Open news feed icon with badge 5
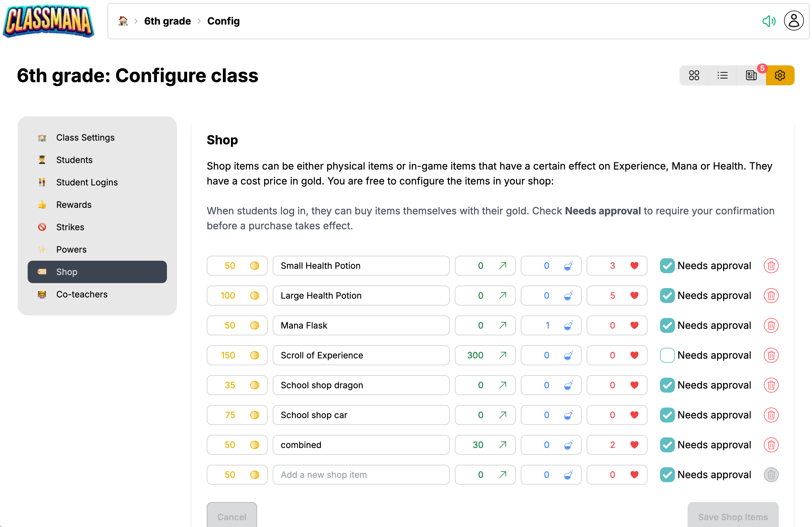The width and height of the screenshot is (812, 527). (751, 75)
